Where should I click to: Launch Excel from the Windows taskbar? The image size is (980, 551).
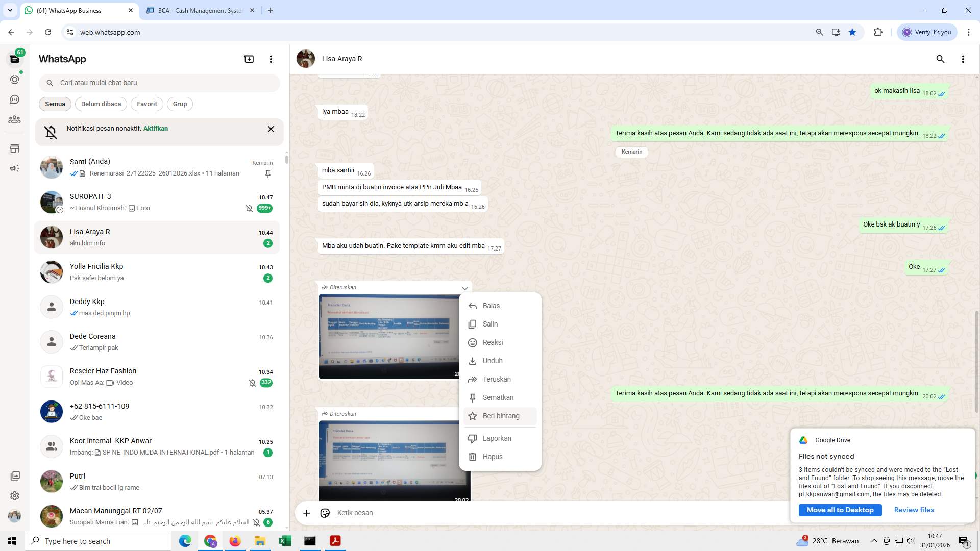click(x=285, y=541)
